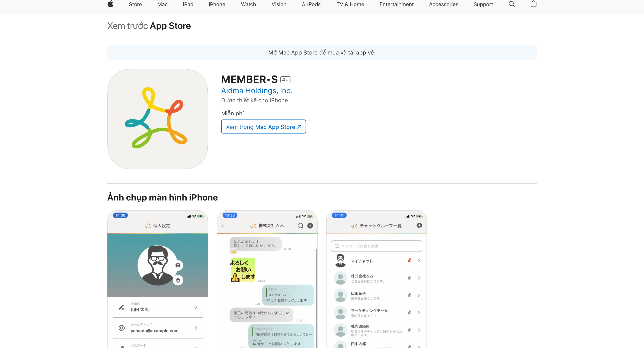Open the TV & Home section
Image resolution: width=644 pixels, height=348 pixels.
click(350, 4)
